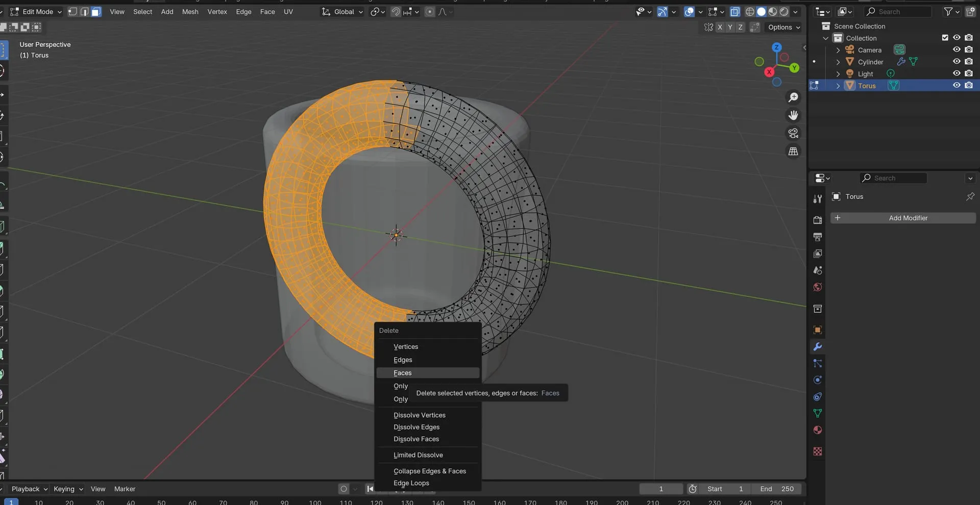
Task: Open the Edit Mode dropdown
Action: coord(37,12)
